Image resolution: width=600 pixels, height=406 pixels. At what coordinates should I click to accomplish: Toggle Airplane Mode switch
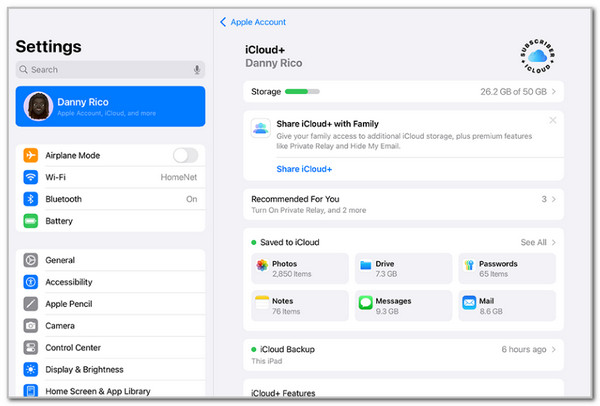coord(185,155)
